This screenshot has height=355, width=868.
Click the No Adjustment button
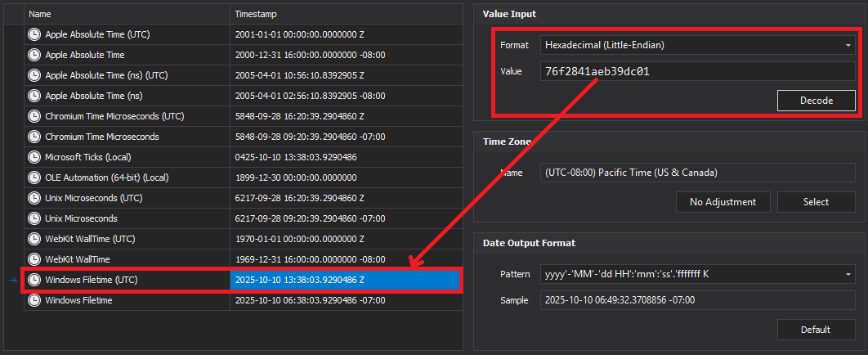tap(723, 202)
